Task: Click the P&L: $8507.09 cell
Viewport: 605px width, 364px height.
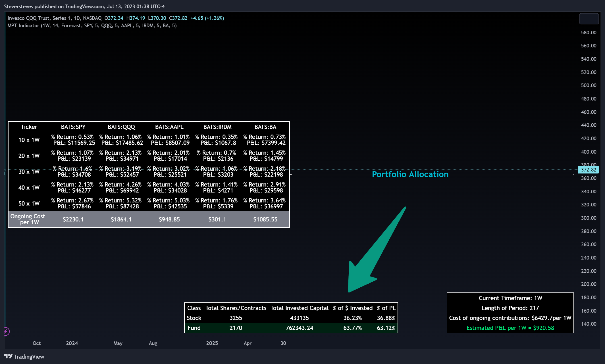Action: click(x=170, y=143)
